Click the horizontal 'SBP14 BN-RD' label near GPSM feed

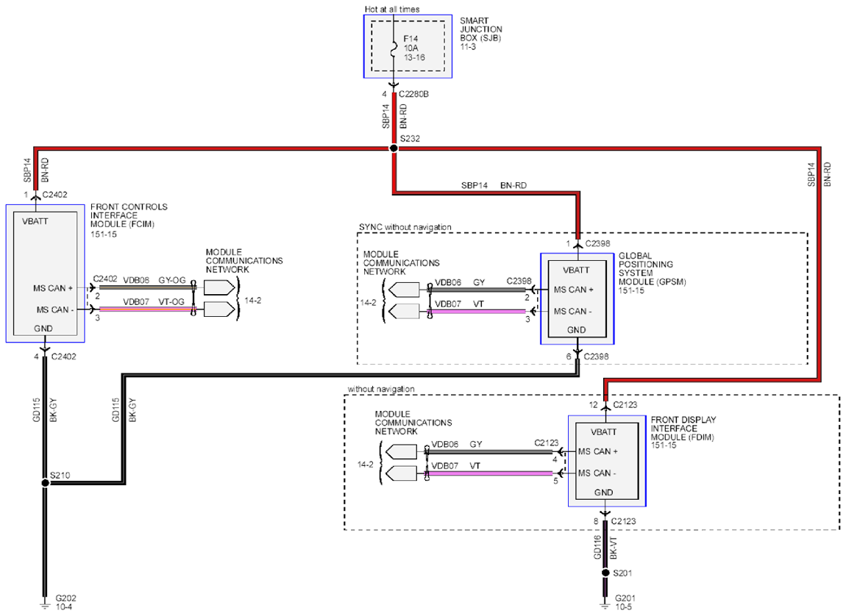point(494,185)
